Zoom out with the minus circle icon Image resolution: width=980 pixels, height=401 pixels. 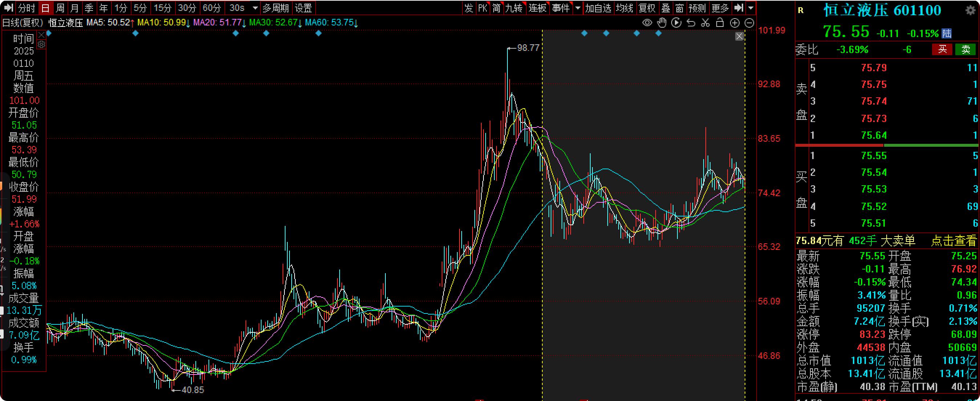[749, 23]
